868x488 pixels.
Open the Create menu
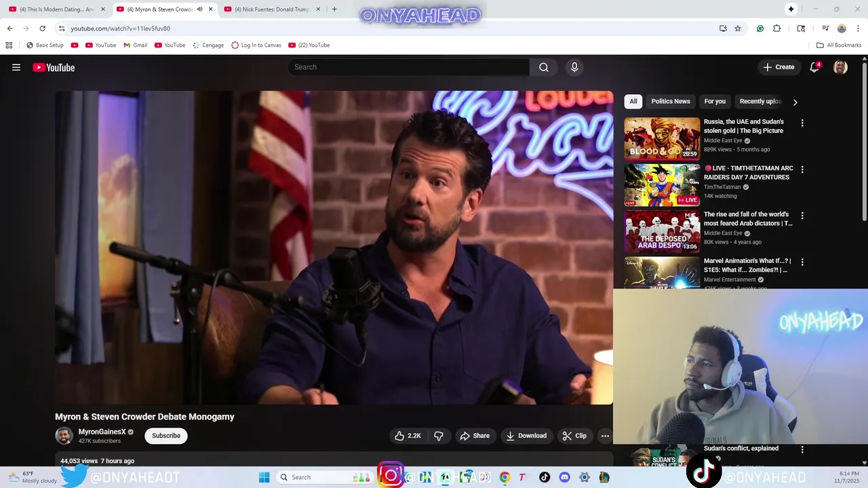tap(778, 67)
